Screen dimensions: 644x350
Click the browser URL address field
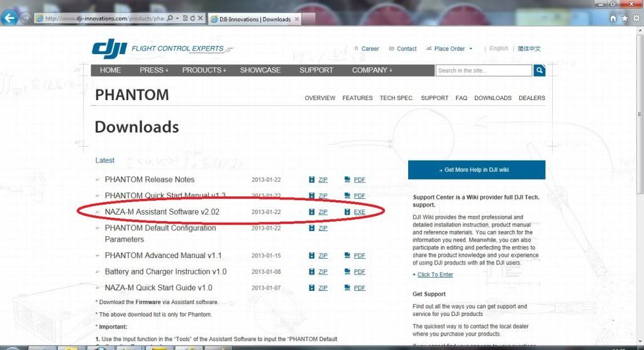coord(104,18)
